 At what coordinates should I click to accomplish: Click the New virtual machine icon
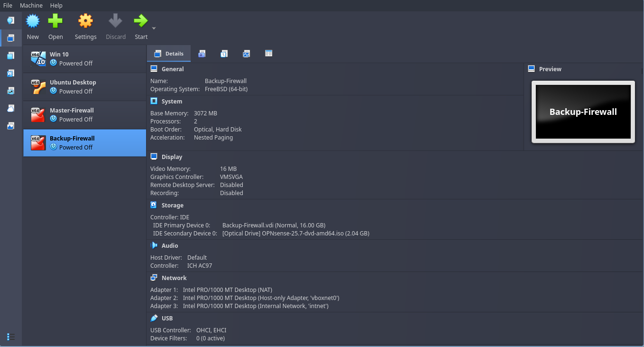point(33,21)
